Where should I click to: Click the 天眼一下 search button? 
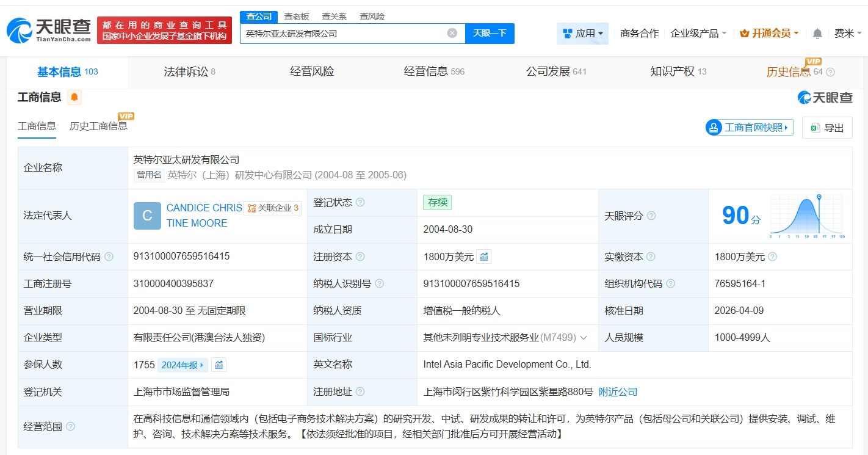tap(490, 34)
